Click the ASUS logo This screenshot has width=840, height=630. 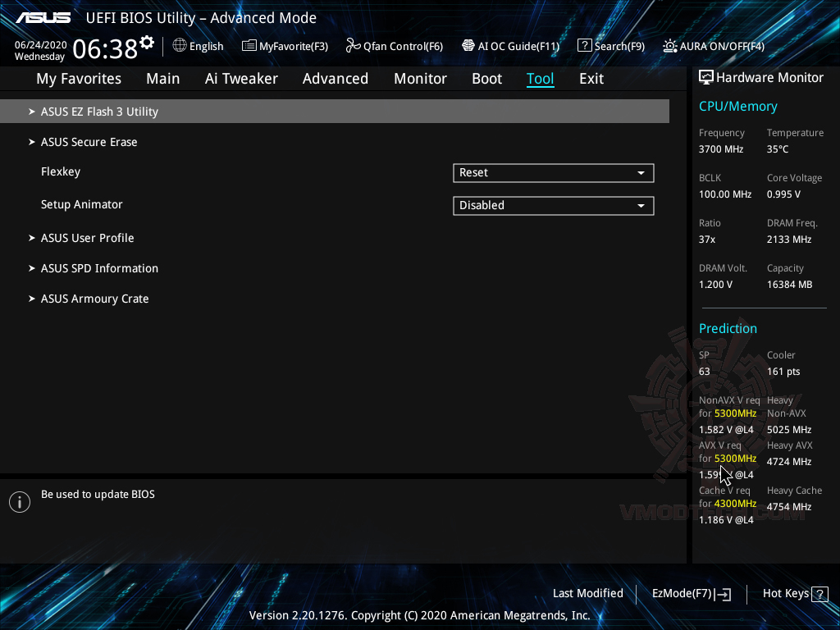pos(43,18)
